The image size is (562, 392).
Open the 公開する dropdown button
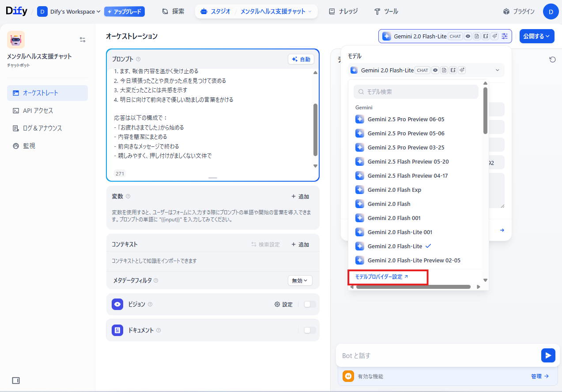click(x=537, y=36)
